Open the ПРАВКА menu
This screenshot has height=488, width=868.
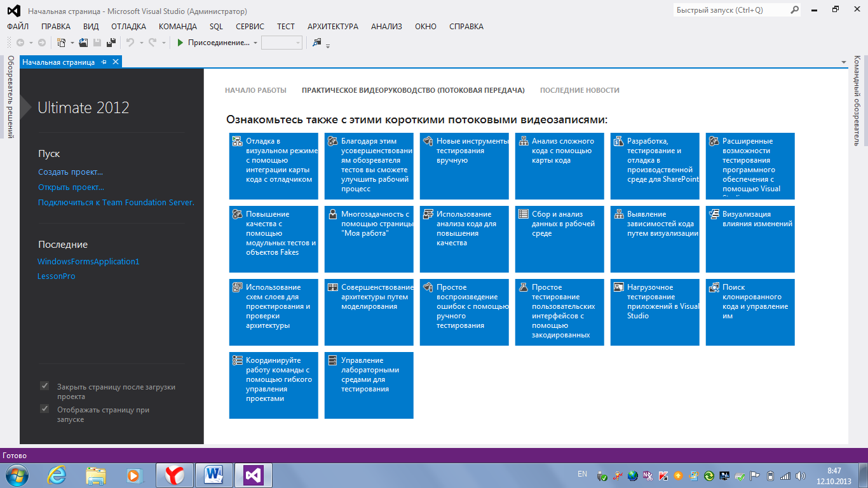[x=56, y=27]
